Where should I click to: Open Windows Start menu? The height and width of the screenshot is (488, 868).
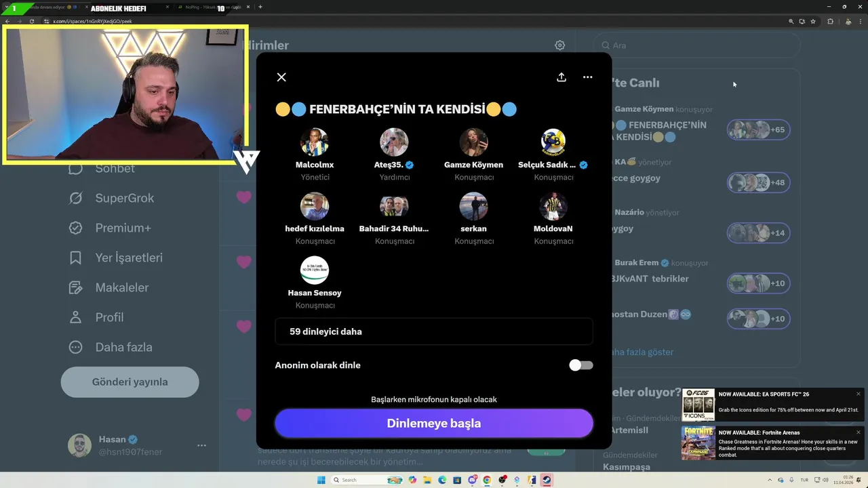point(321,480)
